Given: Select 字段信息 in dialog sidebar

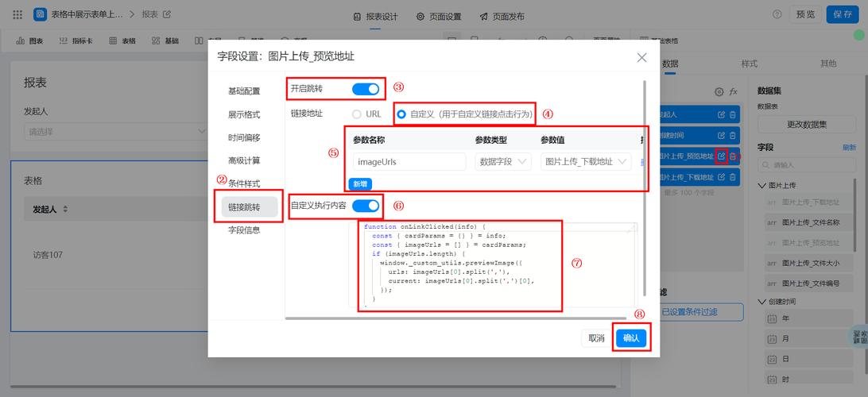Looking at the screenshot, I should tap(244, 230).
